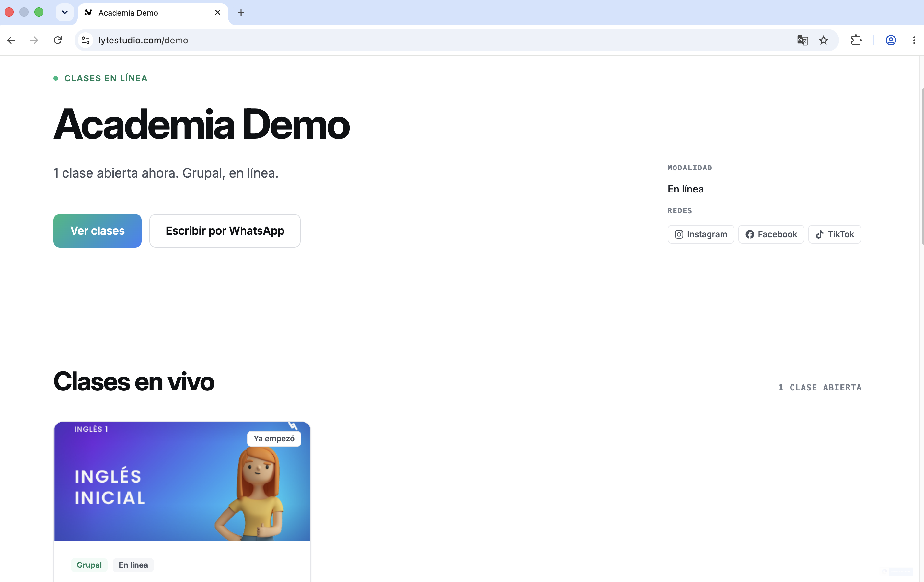Close the Academia Demo tab
This screenshot has width=924, height=582.
click(218, 12)
